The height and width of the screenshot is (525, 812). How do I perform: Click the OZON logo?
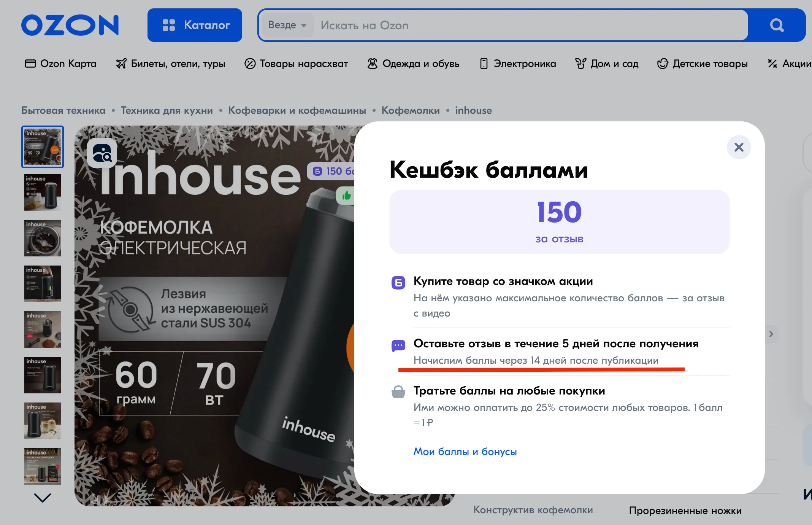tap(70, 25)
